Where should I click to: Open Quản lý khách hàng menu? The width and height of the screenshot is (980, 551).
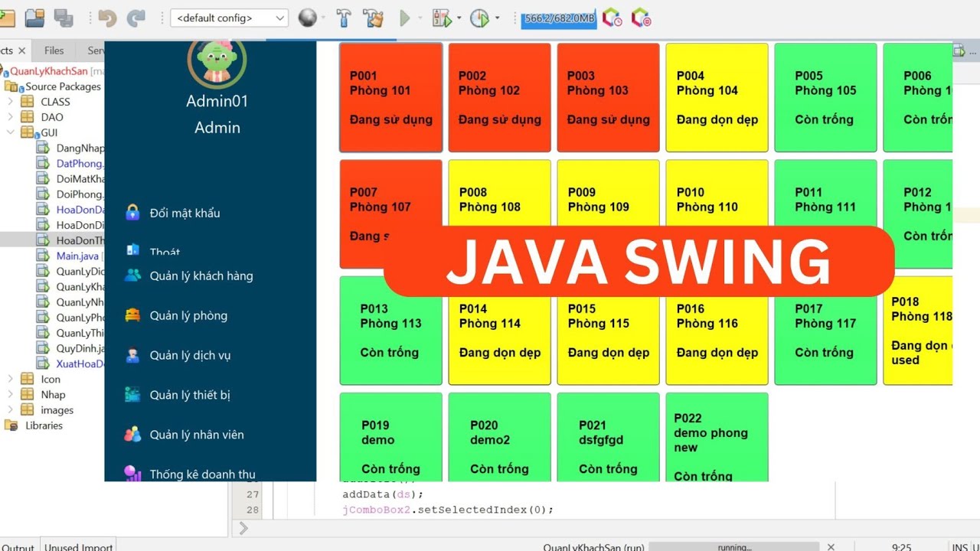tap(201, 275)
